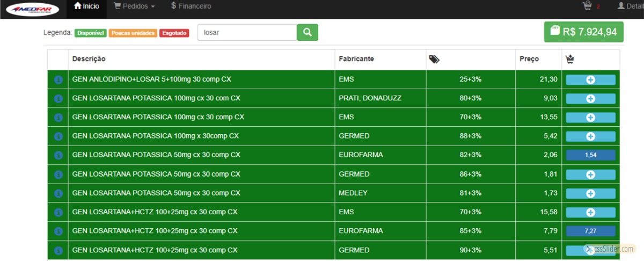Image resolution: width=644 pixels, height=261 pixels.
Task: Add PRATI, DONADUZZ losartana 9,03 to cart
Action: click(x=590, y=99)
